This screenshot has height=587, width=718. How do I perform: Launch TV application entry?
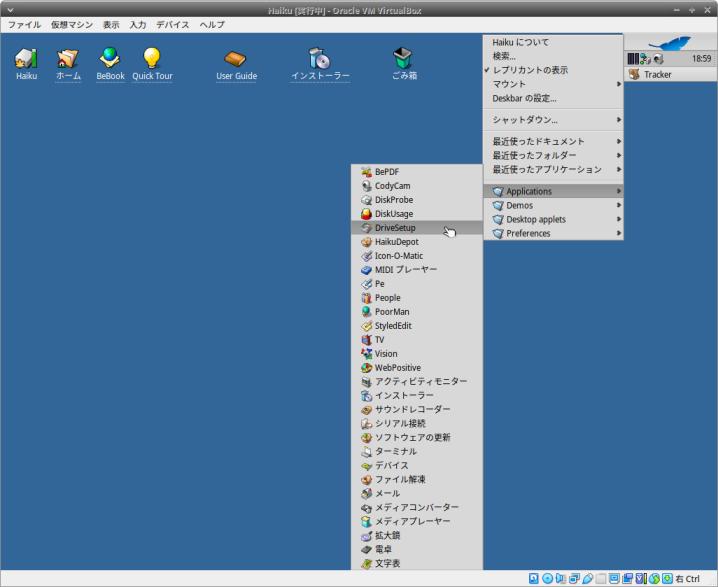tap(417, 339)
